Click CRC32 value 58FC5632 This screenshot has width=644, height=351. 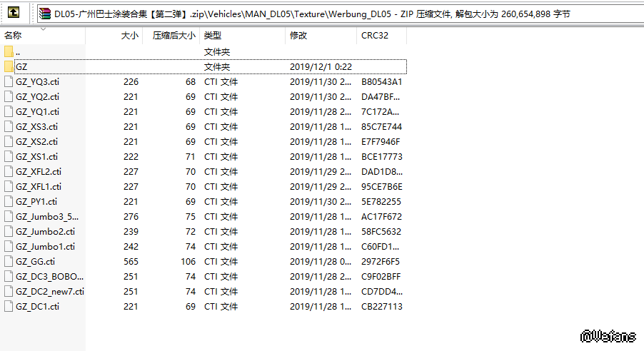381,232
